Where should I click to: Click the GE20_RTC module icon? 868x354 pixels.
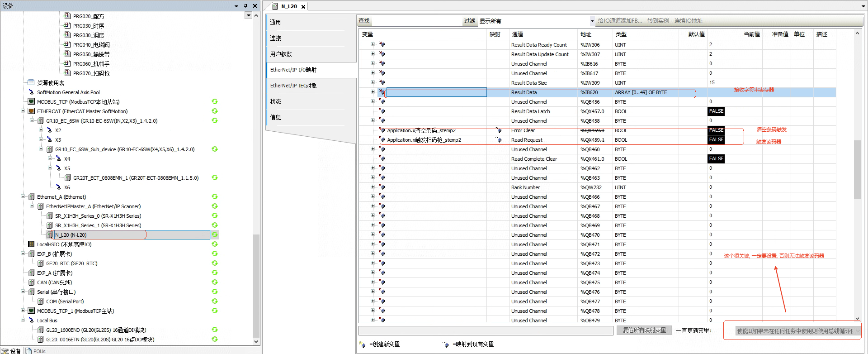[40, 263]
